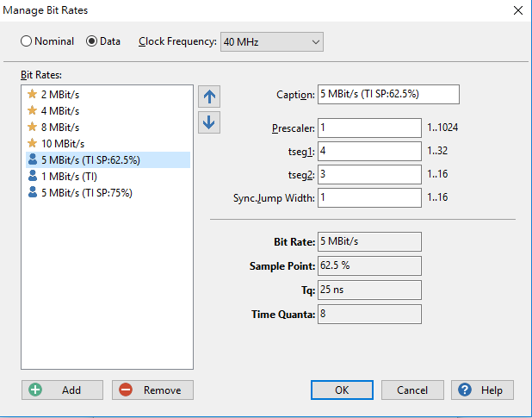Open the Clock Frequency dropdown

tap(272, 41)
